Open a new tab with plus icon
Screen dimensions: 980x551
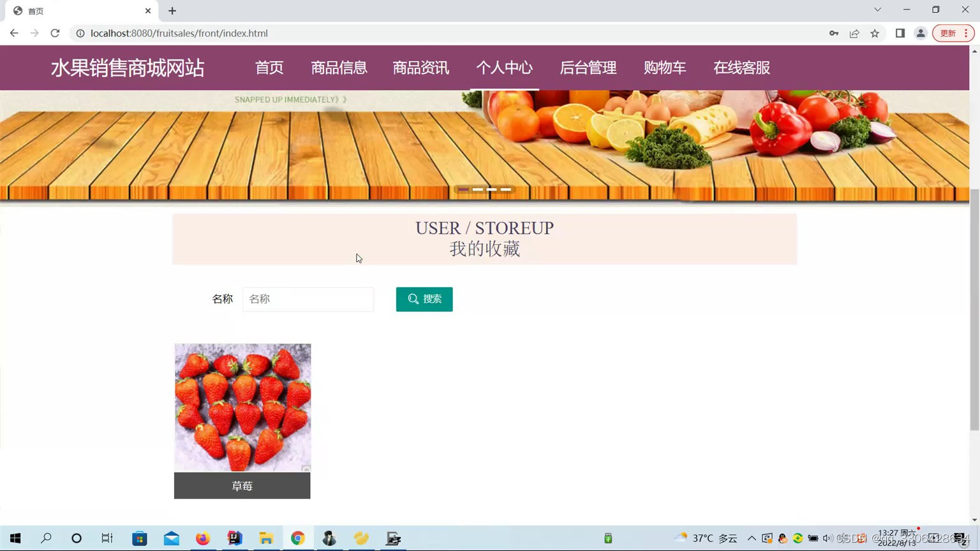[x=172, y=11]
